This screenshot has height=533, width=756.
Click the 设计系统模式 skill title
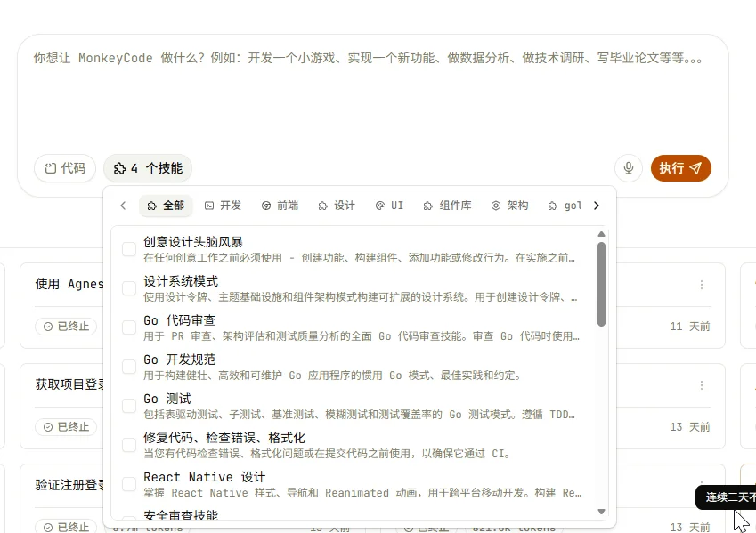181,281
